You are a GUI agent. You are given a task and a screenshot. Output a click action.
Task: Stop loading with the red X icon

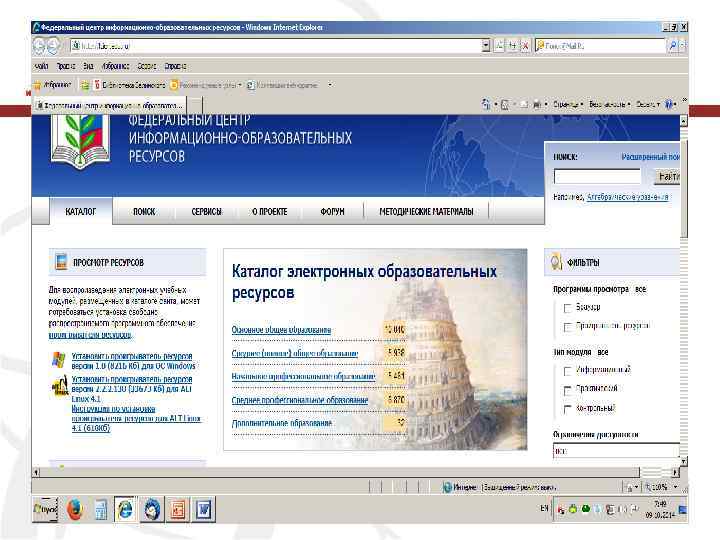coord(525,45)
